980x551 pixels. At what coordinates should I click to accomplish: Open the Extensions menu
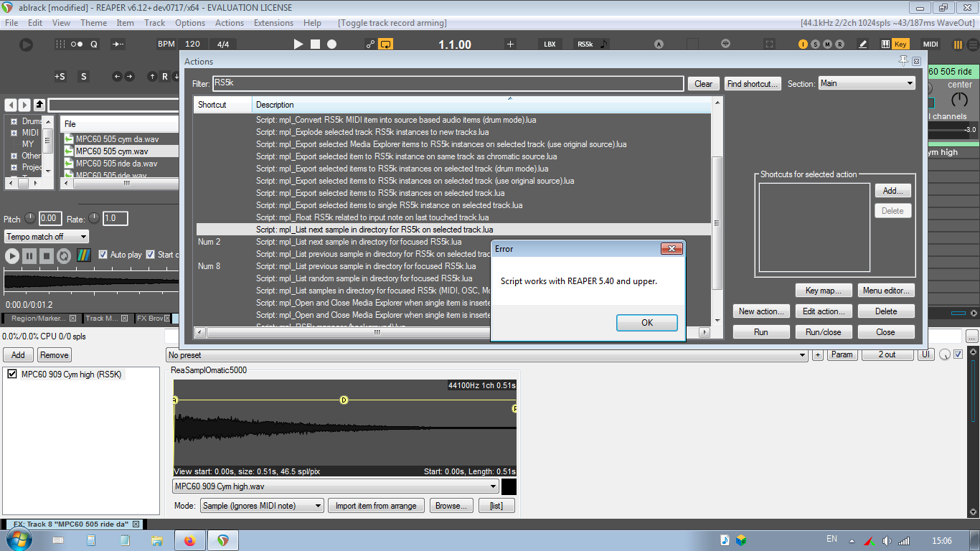(x=273, y=23)
